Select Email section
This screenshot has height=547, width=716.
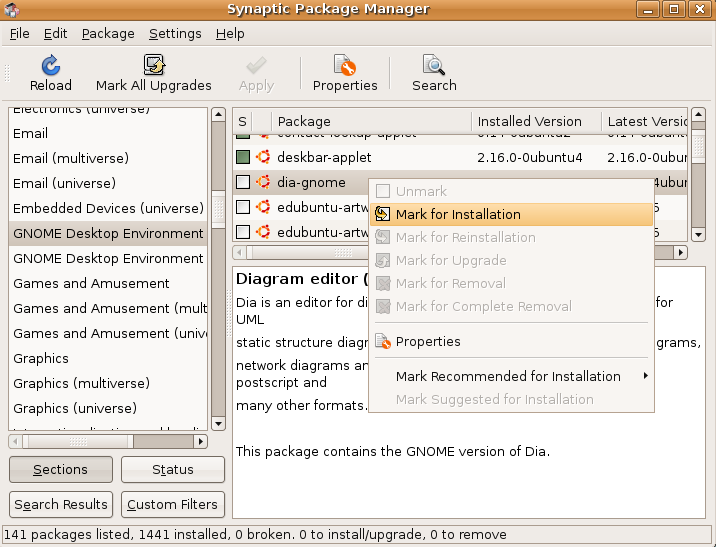point(108,133)
